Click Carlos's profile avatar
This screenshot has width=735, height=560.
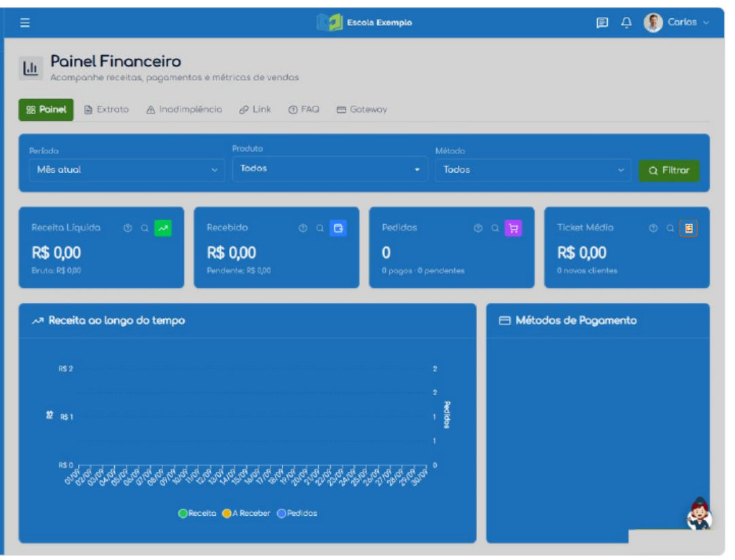pos(653,22)
